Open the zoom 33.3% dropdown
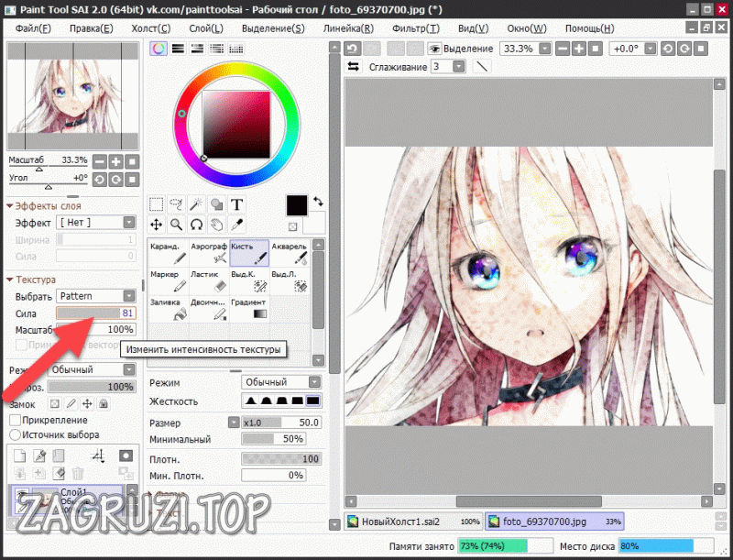The image size is (733, 560). tap(544, 49)
